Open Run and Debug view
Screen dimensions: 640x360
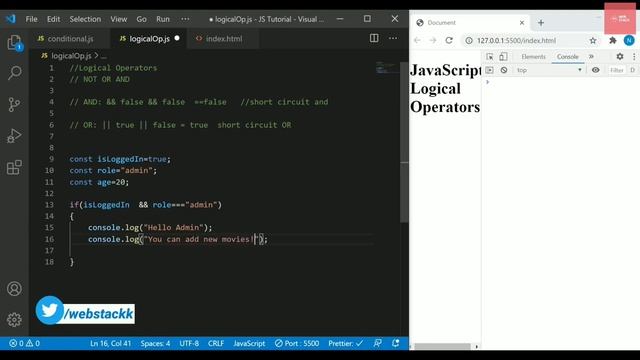click(x=14, y=136)
